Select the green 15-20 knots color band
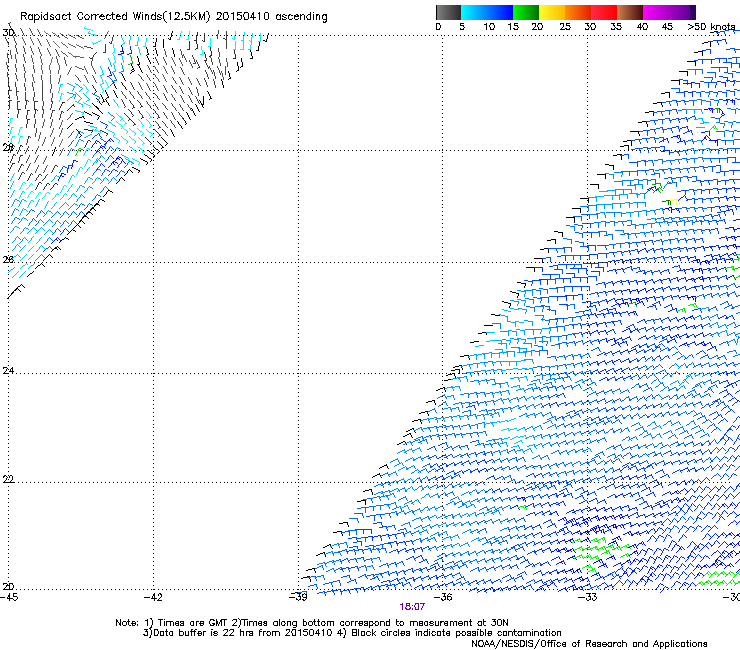 pyautogui.click(x=526, y=12)
